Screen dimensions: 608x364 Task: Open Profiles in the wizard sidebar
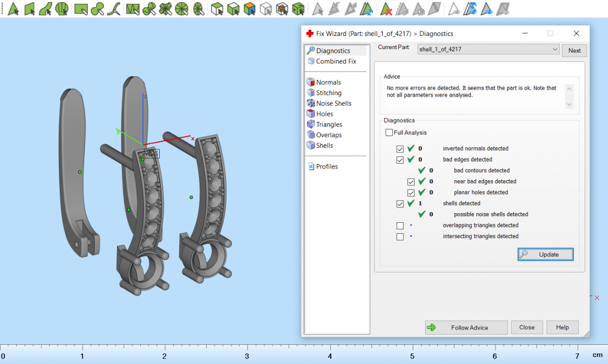(x=327, y=167)
